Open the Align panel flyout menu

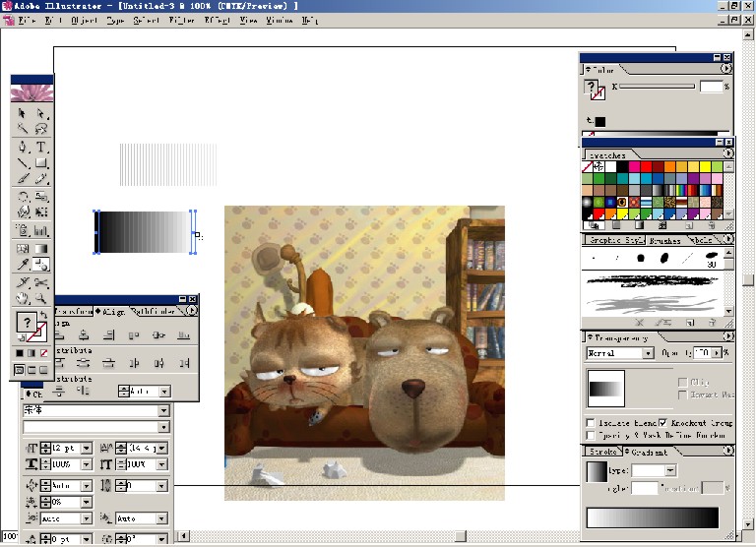pos(192,311)
